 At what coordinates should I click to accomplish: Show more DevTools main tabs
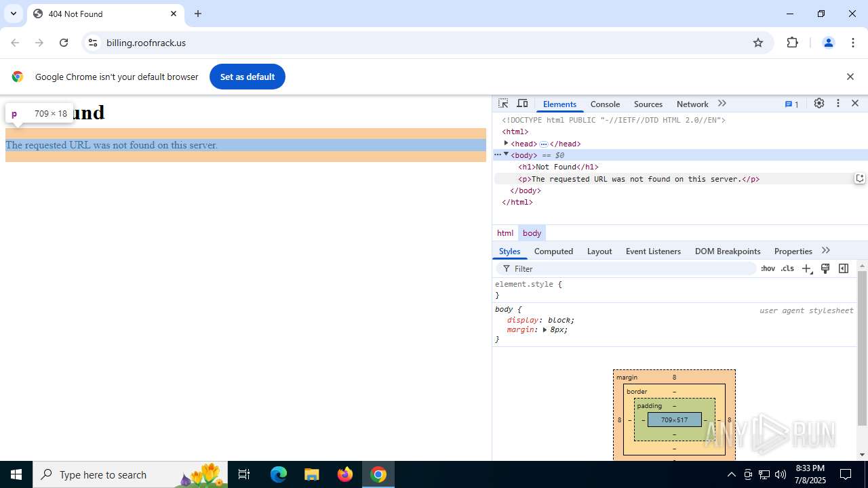(x=722, y=104)
